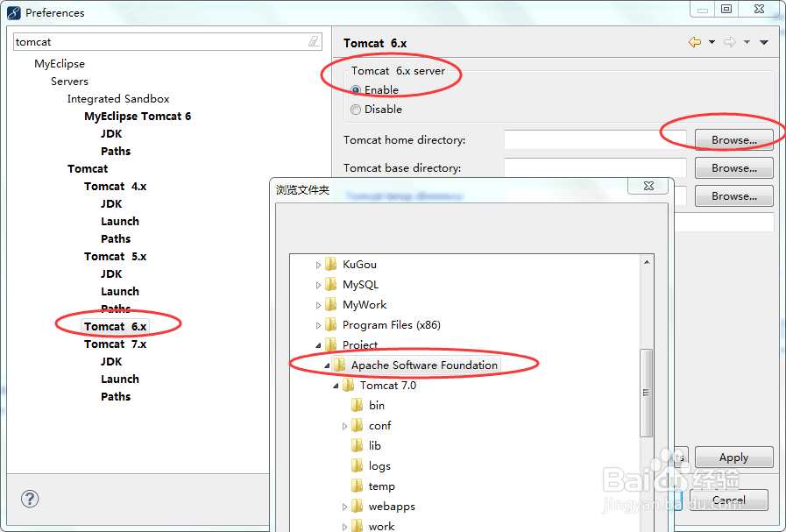Select JDK under Tomcat 5.x
This screenshot has width=786, height=532.
pos(111,273)
